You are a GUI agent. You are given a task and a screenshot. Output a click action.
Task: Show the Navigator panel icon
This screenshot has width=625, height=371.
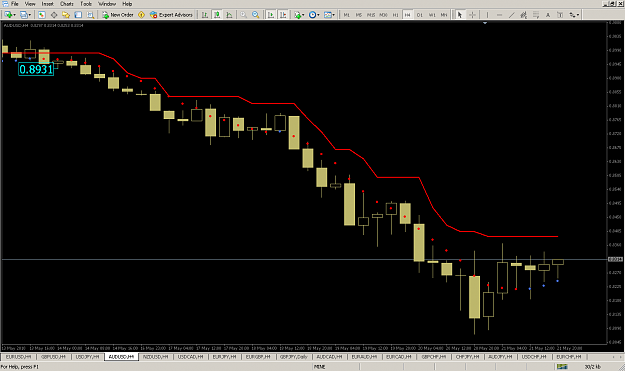(x=66, y=15)
